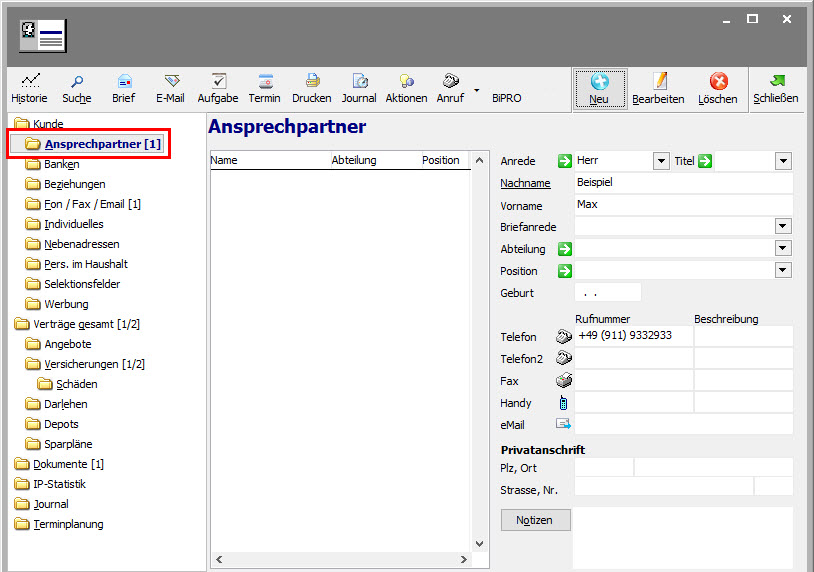Click into the Vorname input field
Screen dimensions: 814x572
pyautogui.click(x=683, y=205)
